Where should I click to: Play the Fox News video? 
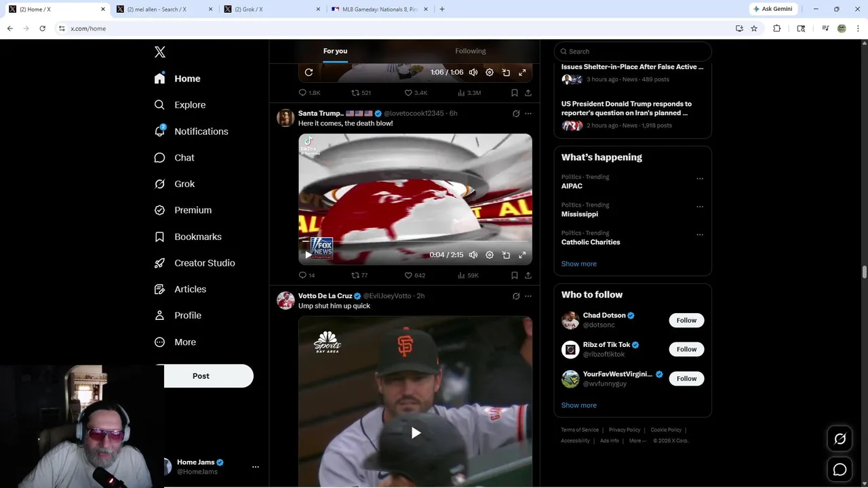click(309, 255)
